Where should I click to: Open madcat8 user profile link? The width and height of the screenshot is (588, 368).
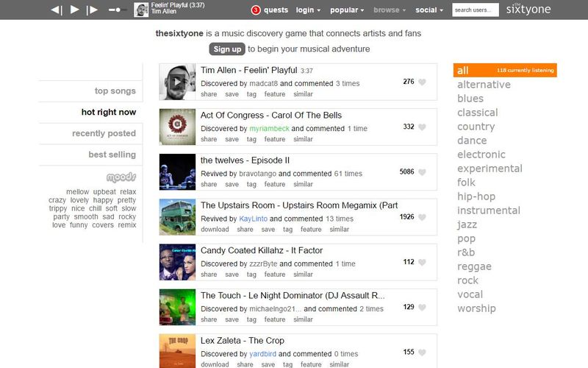[x=264, y=83]
